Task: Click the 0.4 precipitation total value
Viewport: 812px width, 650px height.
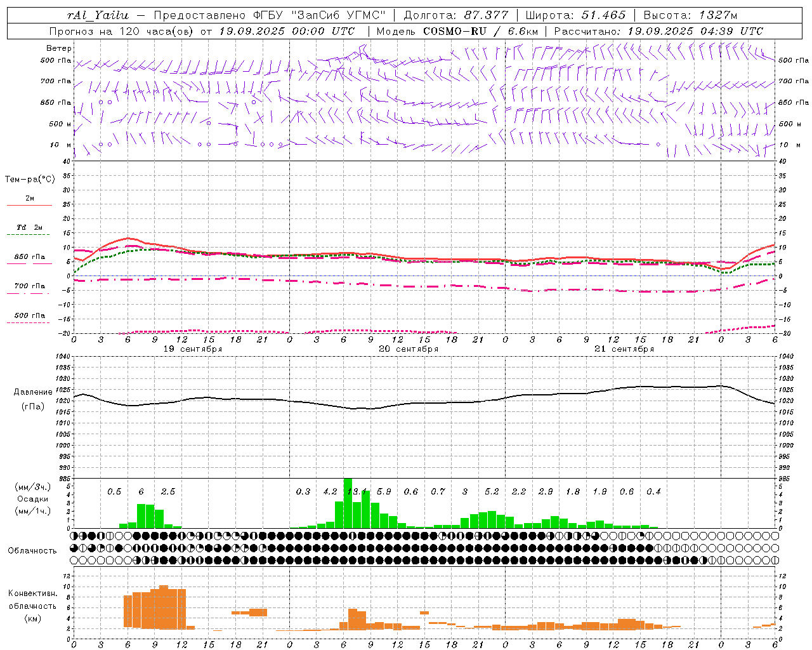Action: coord(653,492)
